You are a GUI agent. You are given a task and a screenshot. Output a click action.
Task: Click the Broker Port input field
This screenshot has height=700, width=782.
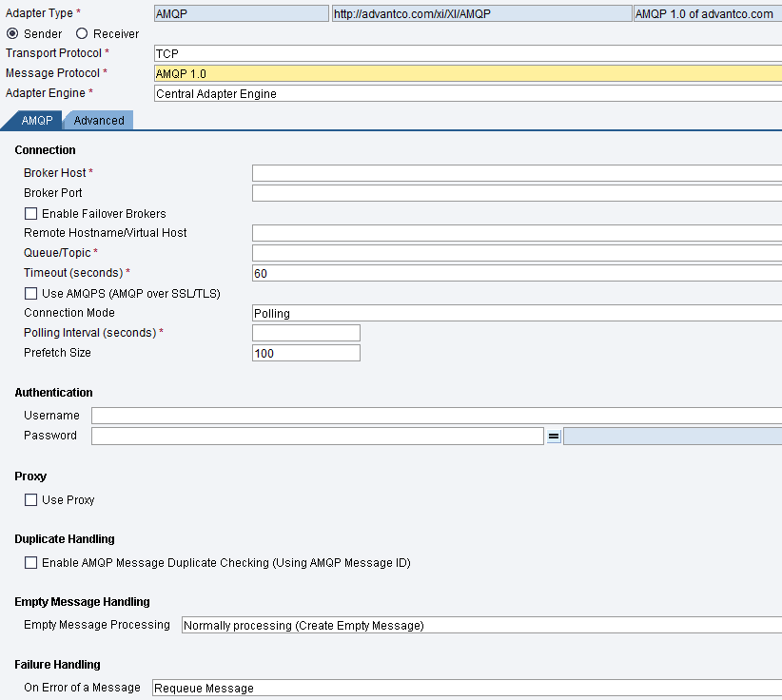pyautogui.click(x=516, y=193)
